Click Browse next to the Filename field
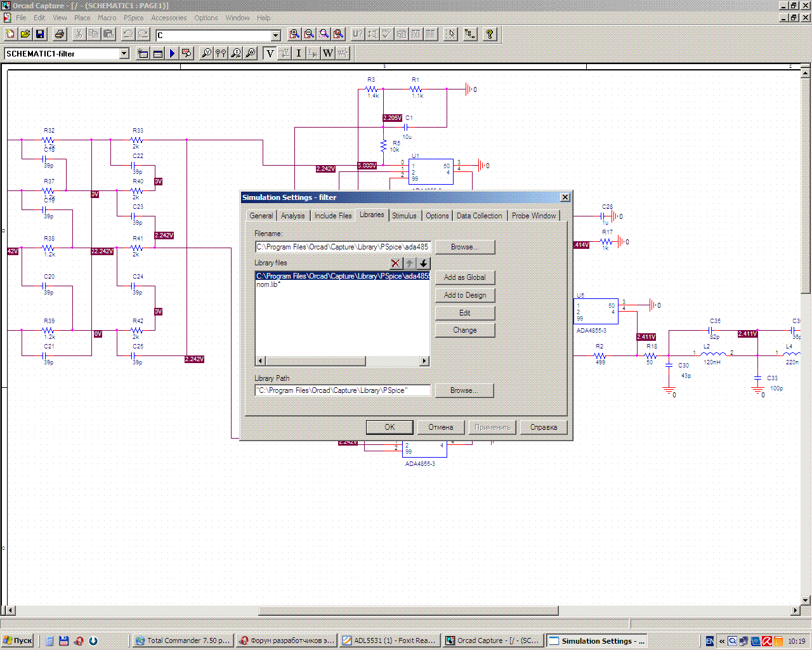Viewport: 812px width, 650px height. (465, 247)
